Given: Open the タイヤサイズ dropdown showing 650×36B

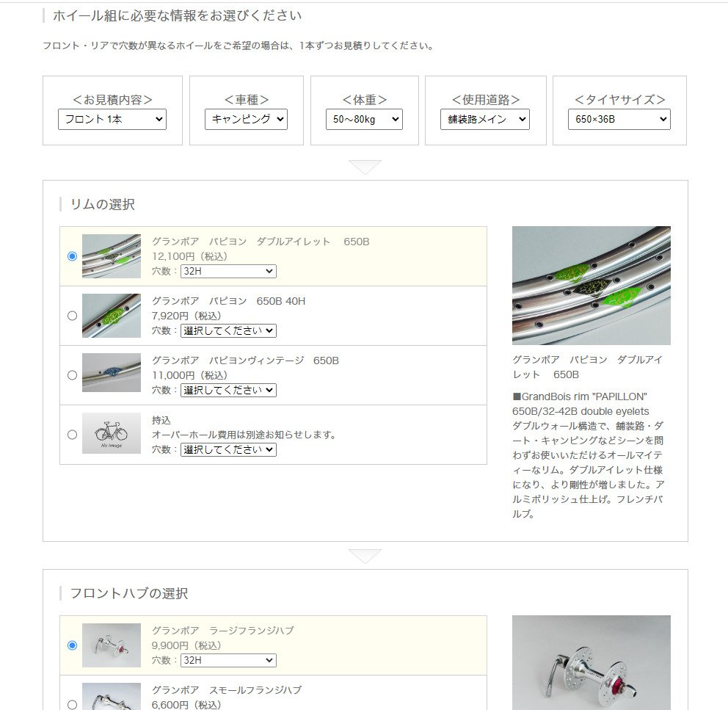Looking at the screenshot, I should pos(619,120).
